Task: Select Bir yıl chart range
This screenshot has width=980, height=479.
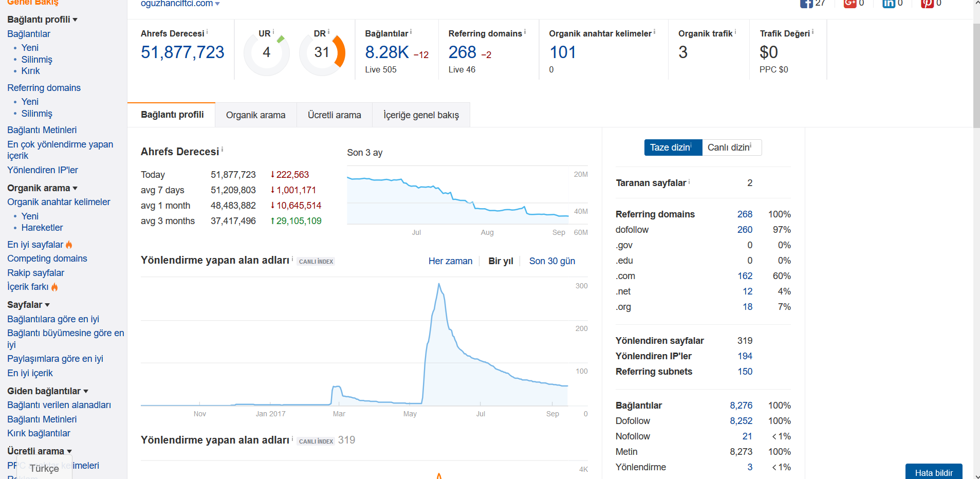Action: [501, 261]
